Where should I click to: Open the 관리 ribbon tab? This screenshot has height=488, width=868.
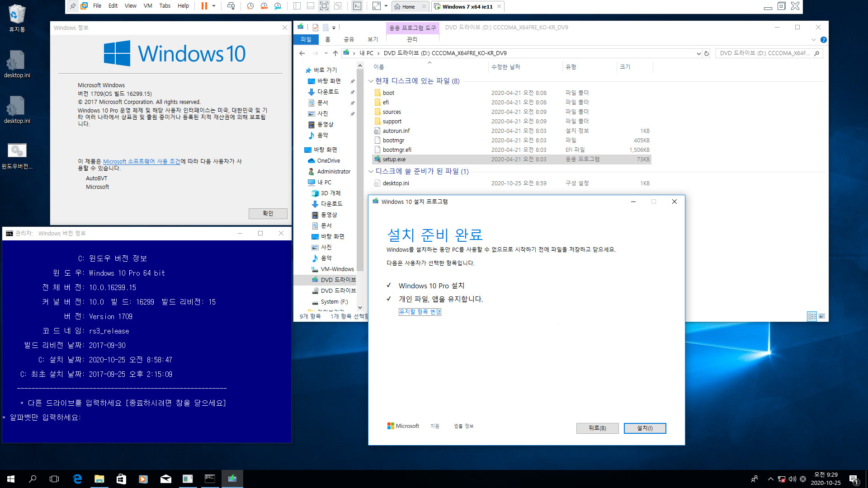(412, 40)
